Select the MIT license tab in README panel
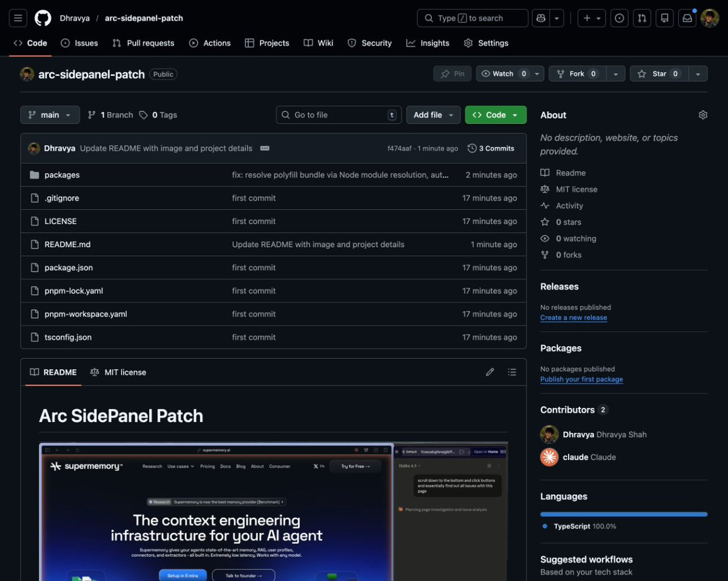The height and width of the screenshot is (581, 728). coord(118,372)
